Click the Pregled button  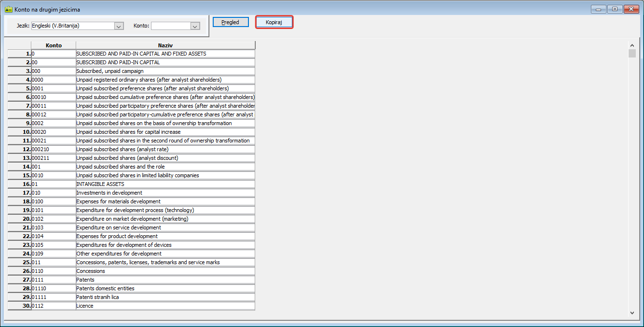(230, 22)
